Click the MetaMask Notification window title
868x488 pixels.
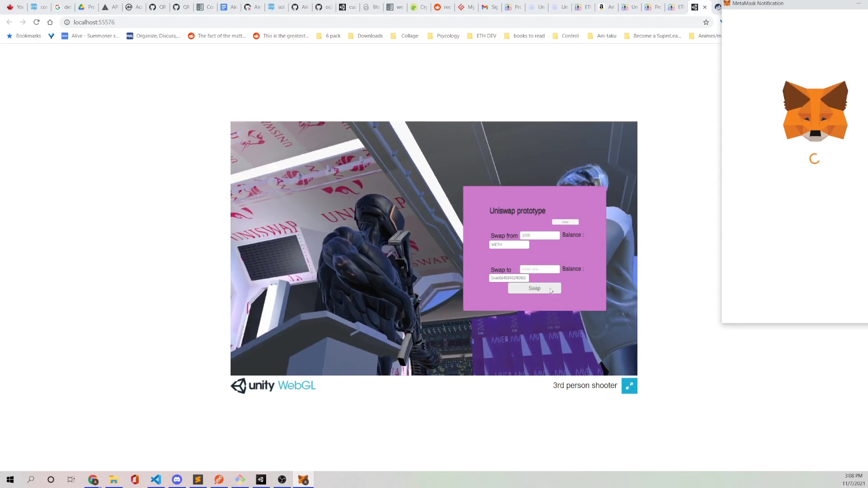pos(758,3)
